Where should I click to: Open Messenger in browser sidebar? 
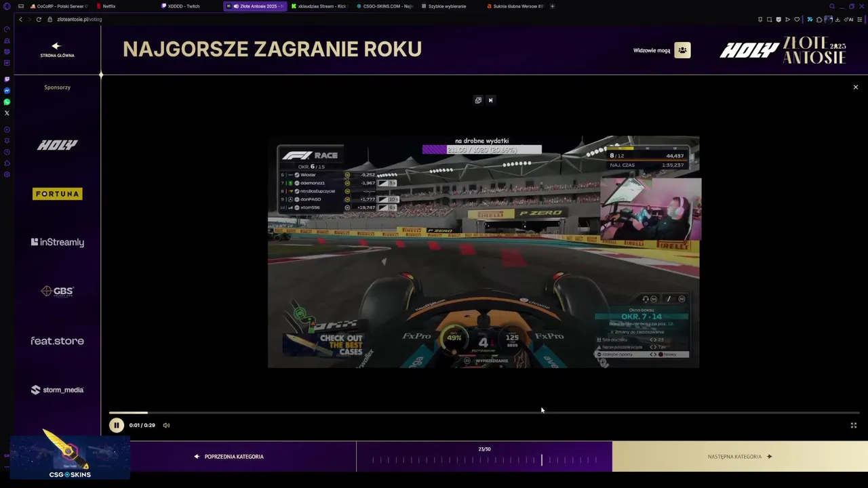(x=7, y=90)
